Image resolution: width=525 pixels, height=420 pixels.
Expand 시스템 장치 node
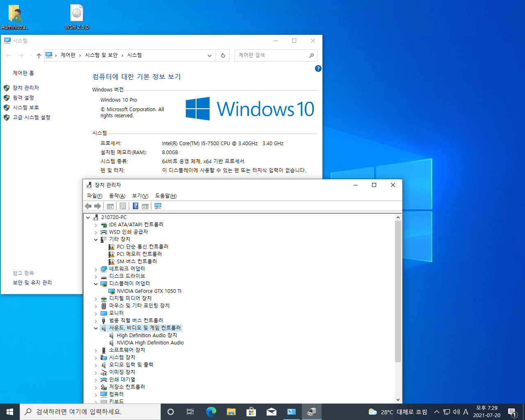pos(96,358)
